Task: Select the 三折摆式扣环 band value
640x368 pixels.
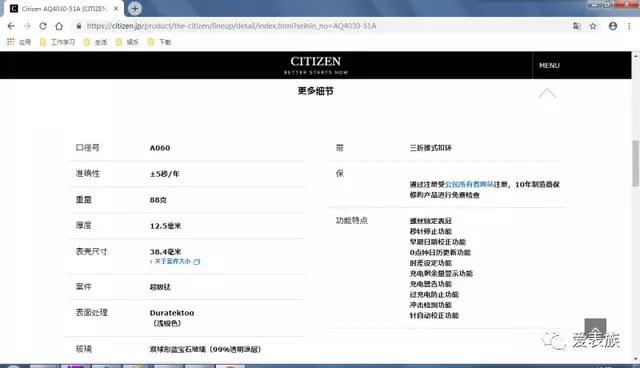Action: coord(431,148)
